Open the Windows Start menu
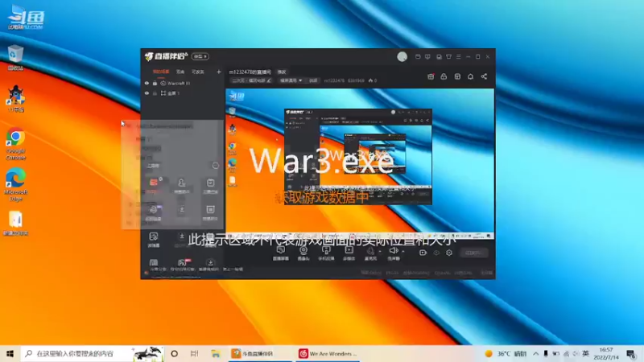This screenshot has width=644, height=362. point(10,353)
